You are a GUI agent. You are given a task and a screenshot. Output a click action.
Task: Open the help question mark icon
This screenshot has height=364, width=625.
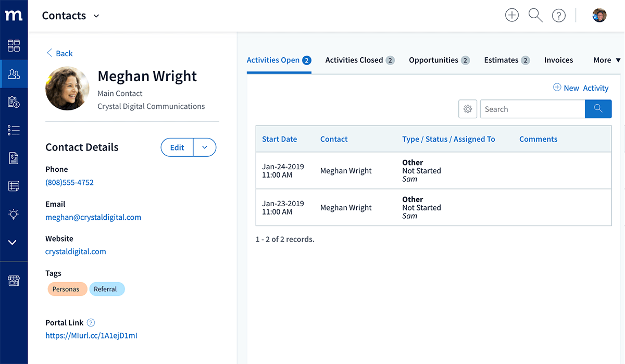(x=559, y=16)
